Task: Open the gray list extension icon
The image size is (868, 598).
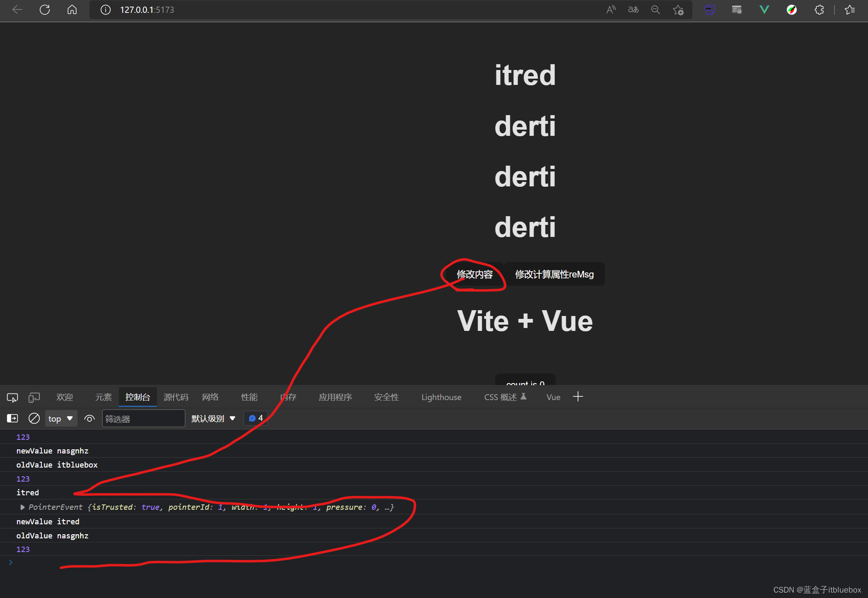Action: pos(737,10)
